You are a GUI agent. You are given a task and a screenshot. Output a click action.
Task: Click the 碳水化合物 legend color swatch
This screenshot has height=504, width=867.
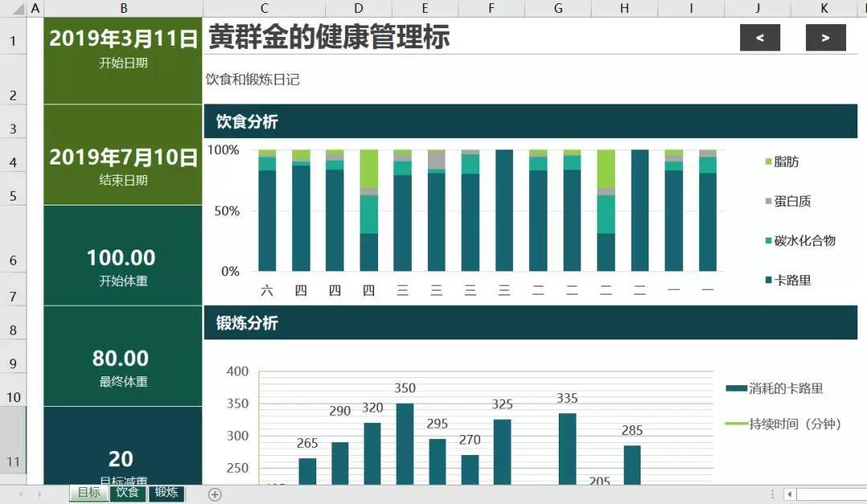pyautogui.click(x=768, y=241)
